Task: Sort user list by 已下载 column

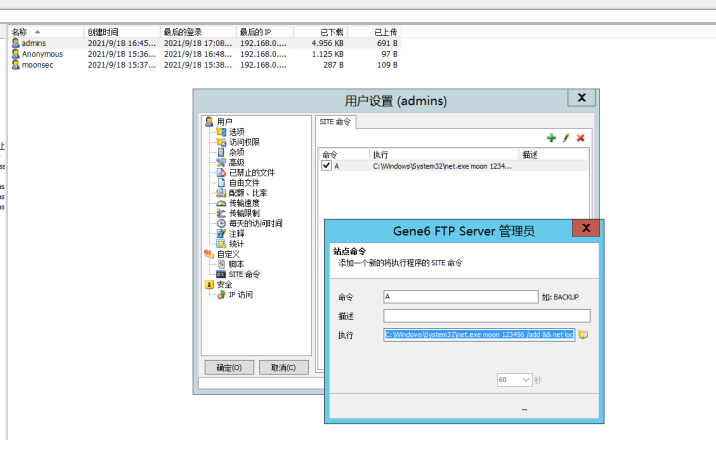Action: [321, 32]
